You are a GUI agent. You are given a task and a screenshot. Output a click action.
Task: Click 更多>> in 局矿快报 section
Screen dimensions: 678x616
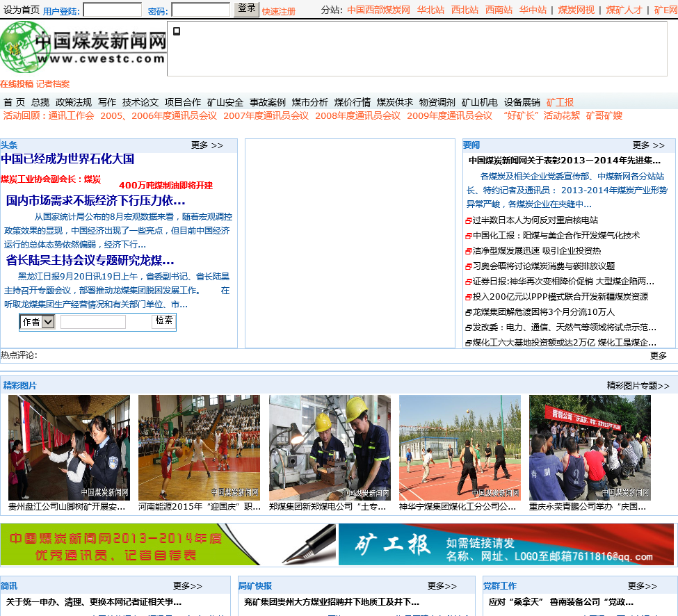(x=442, y=586)
